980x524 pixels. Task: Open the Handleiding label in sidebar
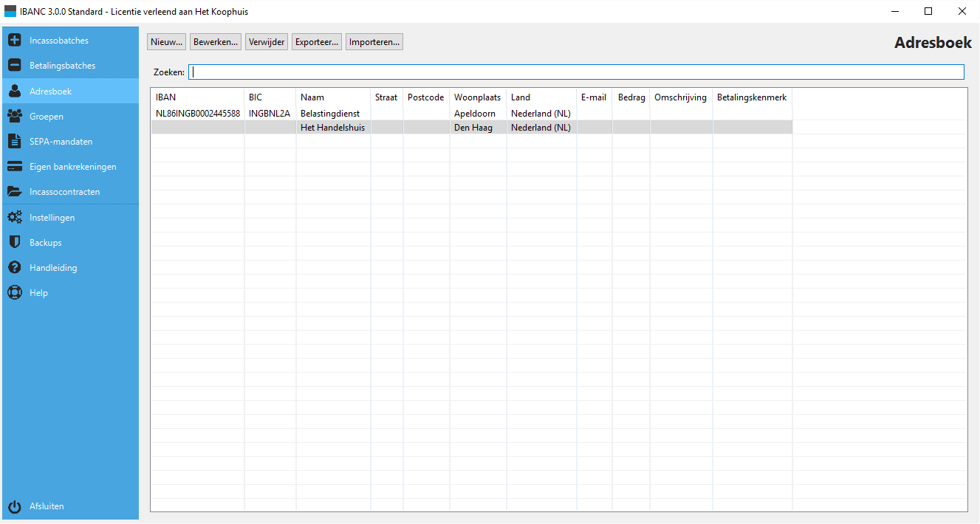point(53,268)
